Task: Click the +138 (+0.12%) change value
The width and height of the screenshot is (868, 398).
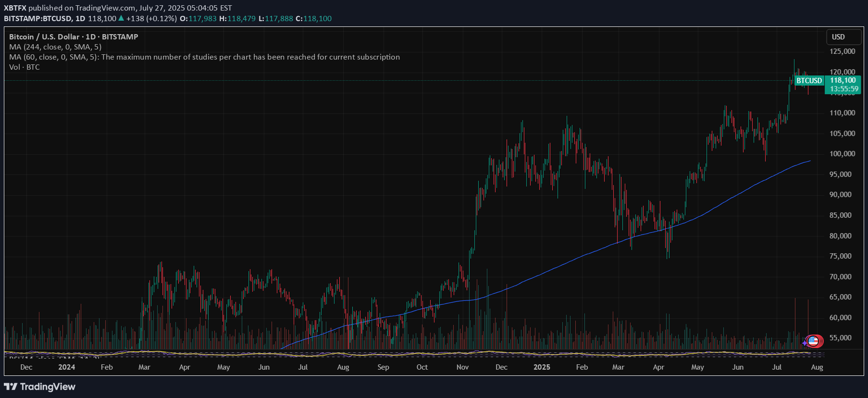Action: click(151, 19)
